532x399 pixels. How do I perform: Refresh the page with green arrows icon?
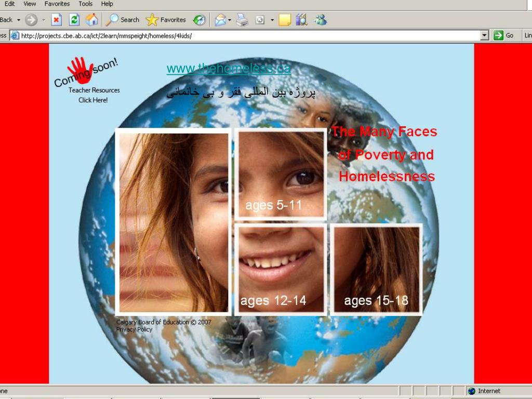tap(74, 20)
